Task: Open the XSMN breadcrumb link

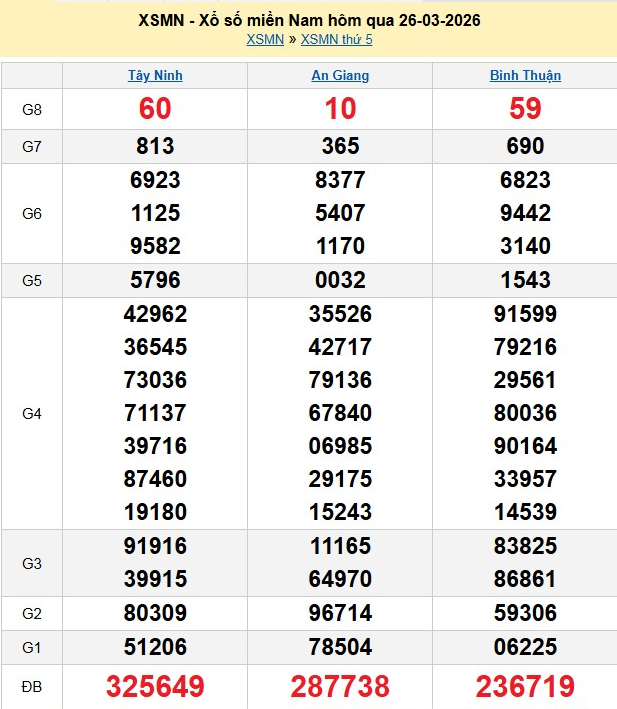Action: pyautogui.click(x=265, y=39)
